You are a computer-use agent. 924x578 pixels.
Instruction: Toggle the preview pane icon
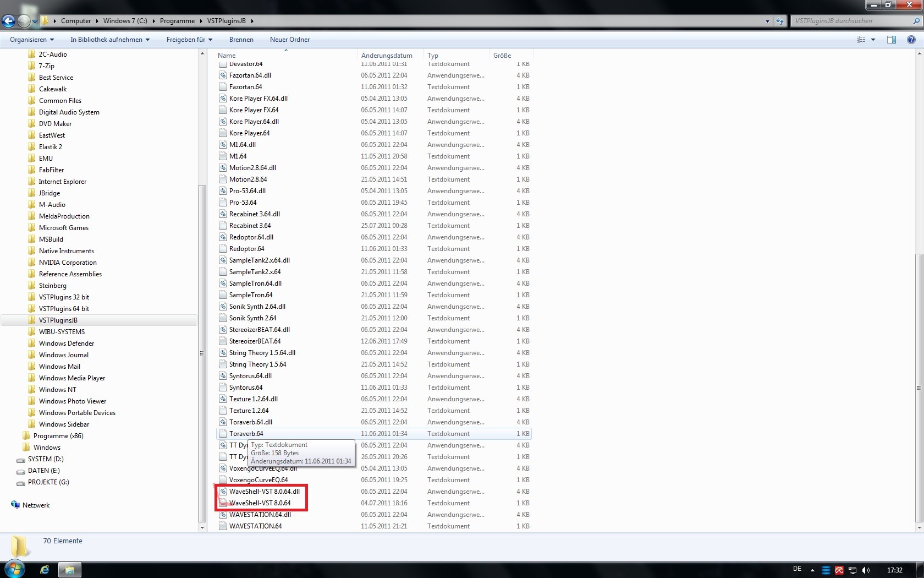pos(892,40)
